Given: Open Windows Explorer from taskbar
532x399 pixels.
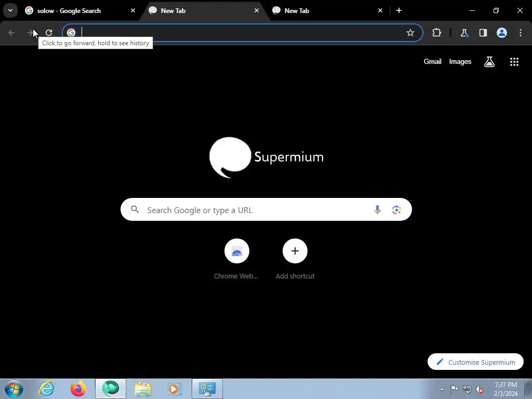Looking at the screenshot, I should [143, 389].
